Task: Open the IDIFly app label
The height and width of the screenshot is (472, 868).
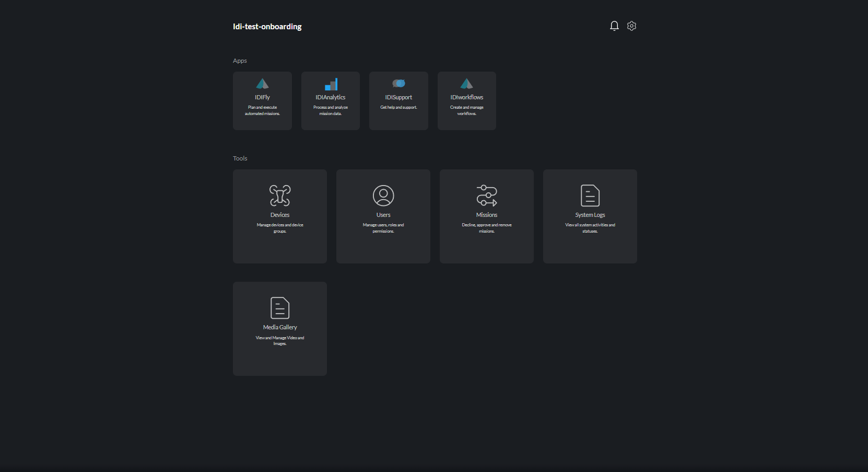Action: click(x=262, y=97)
